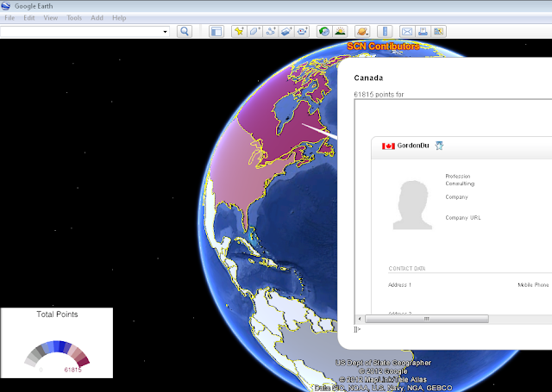Click the Print icon
The height and width of the screenshot is (392, 552).
pos(423,32)
